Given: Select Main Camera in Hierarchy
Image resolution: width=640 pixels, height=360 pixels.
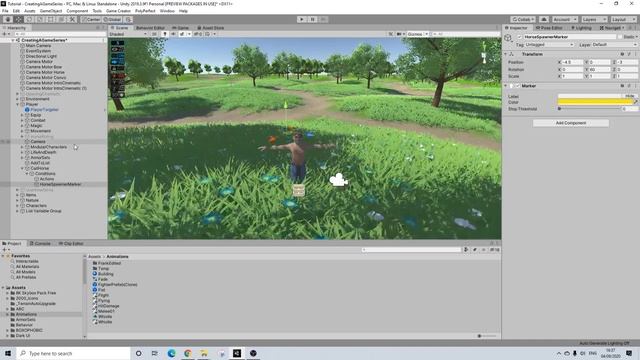Looking at the screenshot, I should click(38, 46).
